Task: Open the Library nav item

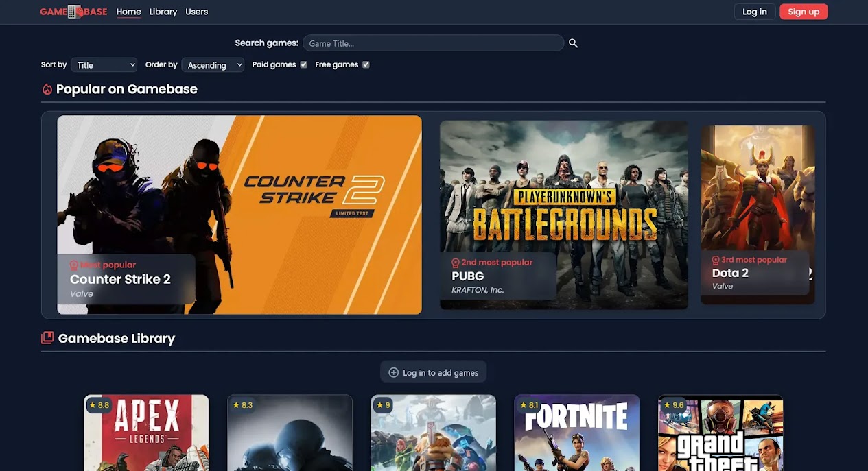Action: point(163,12)
